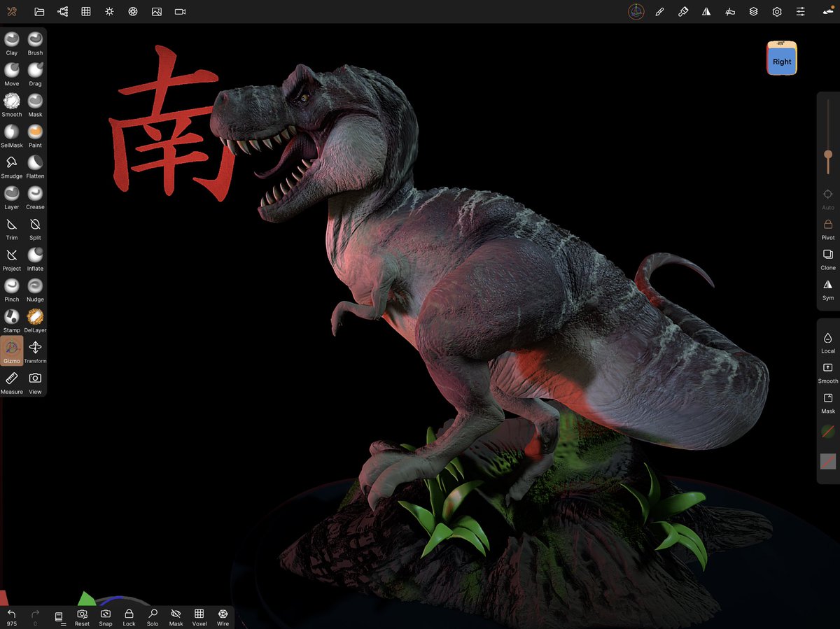
Task: Open the Painting paintbrush menu
Action: 683,12
